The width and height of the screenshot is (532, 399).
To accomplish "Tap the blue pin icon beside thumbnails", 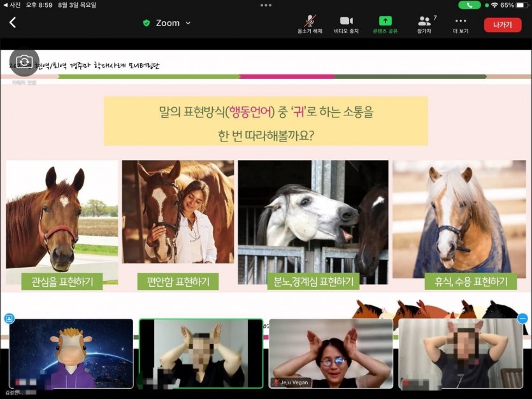I will coord(9,319).
